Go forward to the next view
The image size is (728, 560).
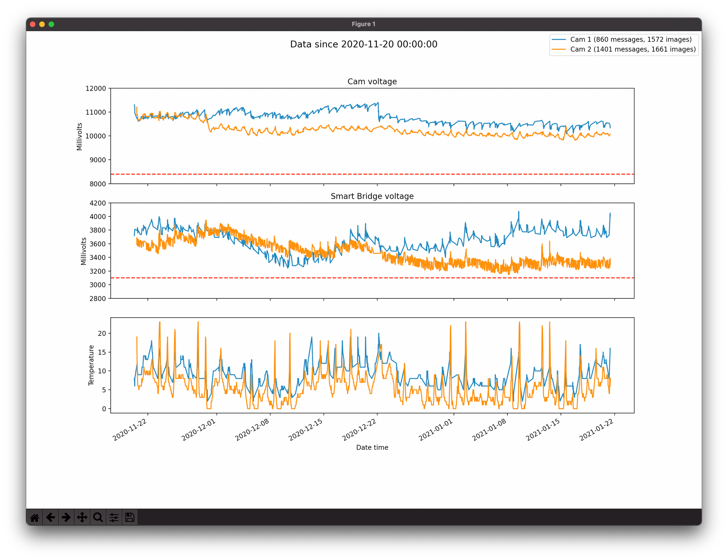tap(66, 517)
